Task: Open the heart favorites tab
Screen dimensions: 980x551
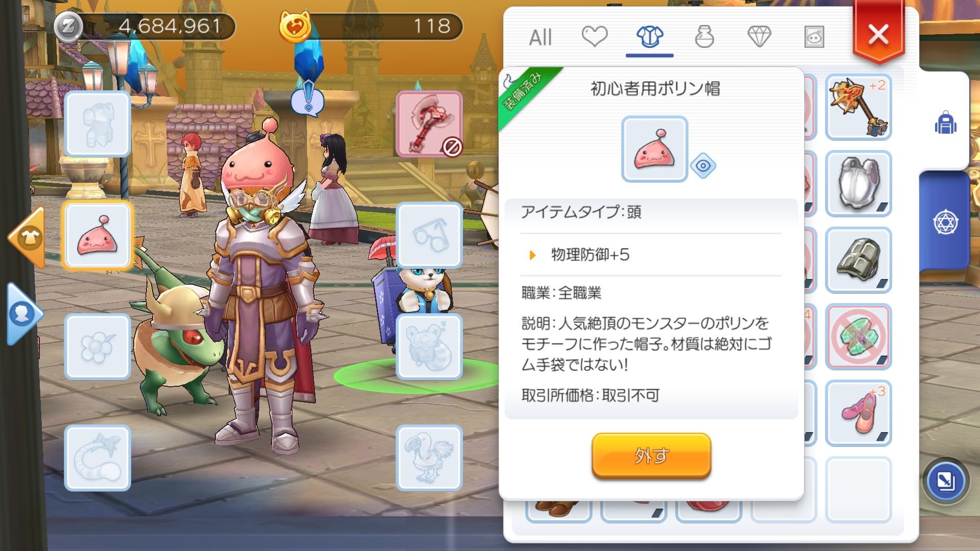Action: (595, 37)
